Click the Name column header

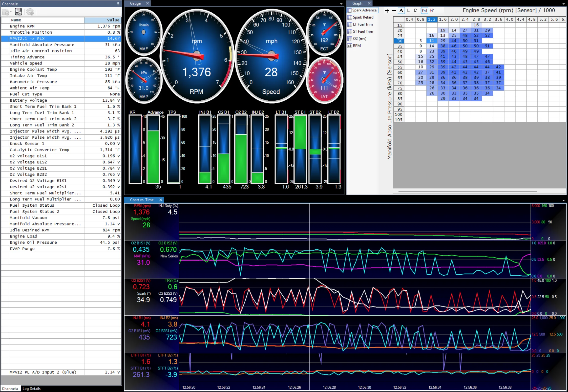47,20
